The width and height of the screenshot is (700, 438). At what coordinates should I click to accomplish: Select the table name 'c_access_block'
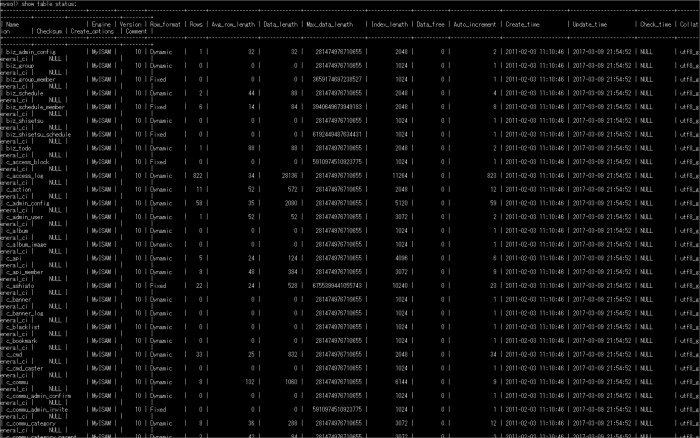tap(28, 162)
